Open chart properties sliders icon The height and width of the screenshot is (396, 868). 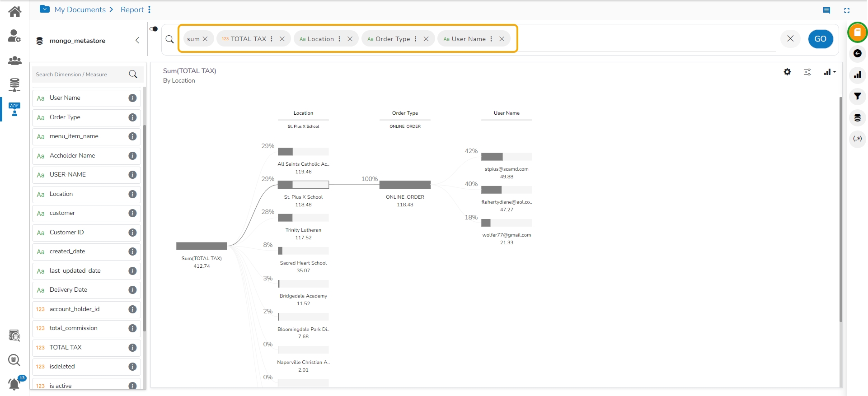pyautogui.click(x=807, y=72)
